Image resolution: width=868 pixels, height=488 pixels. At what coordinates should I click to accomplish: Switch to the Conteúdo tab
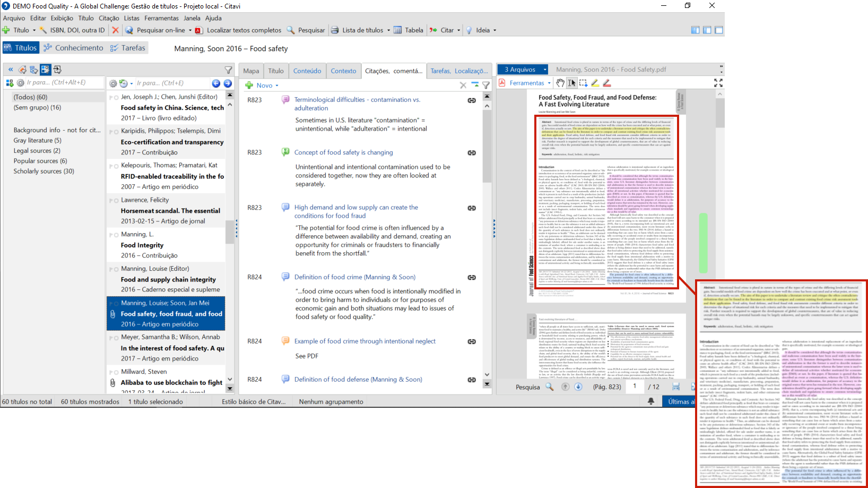(x=307, y=71)
